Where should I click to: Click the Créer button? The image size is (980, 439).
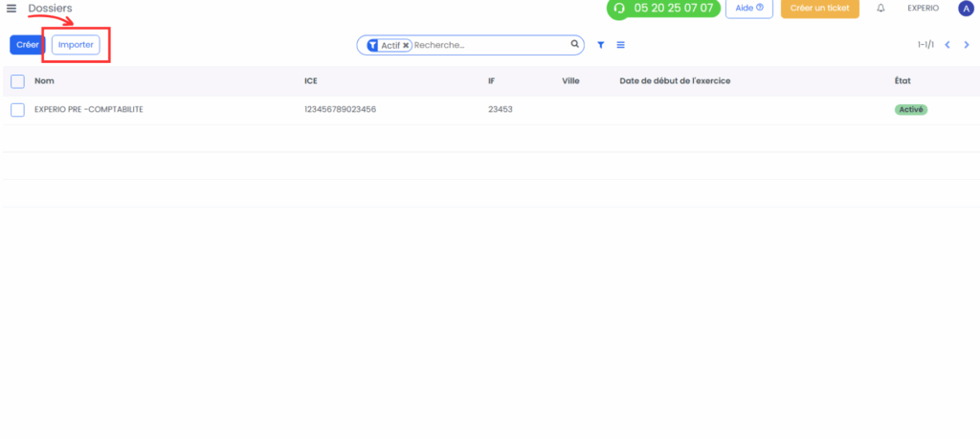[28, 45]
